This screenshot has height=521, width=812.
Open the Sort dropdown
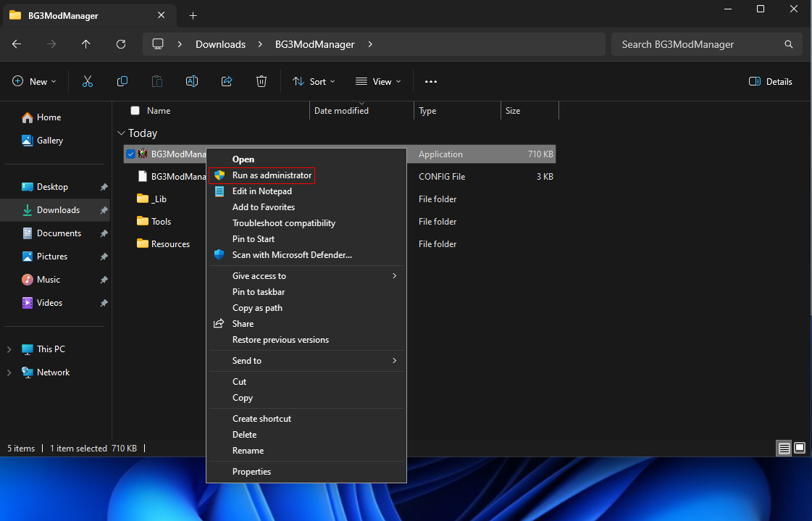314,81
